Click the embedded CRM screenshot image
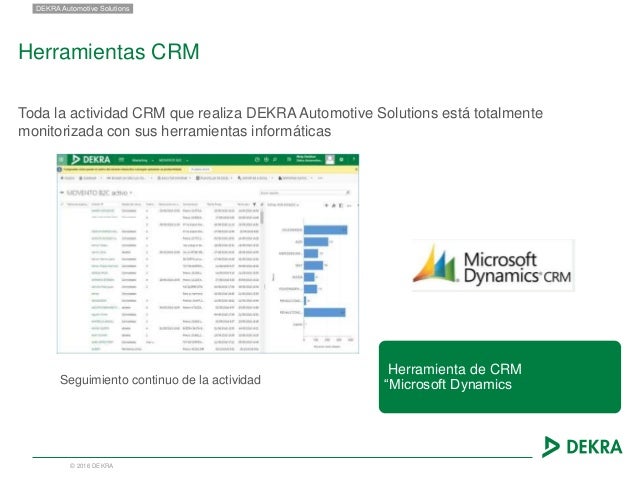This screenshot has width=638, height=479. tap(208, 254)
